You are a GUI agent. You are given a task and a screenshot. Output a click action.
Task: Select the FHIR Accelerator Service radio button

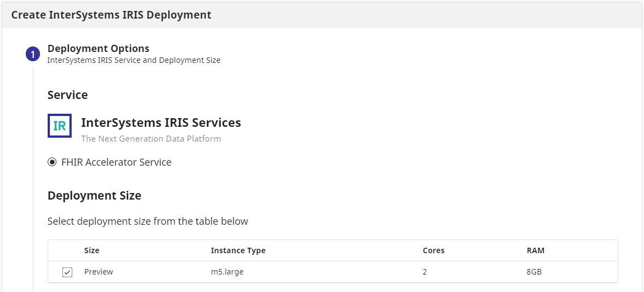pyautogui.click(x=52, y=162)
